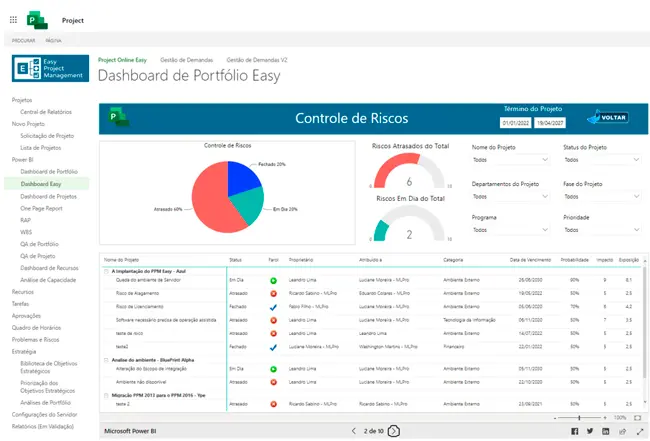
Task: Open the Departamentos do Projeto dropdown
Action: 511,196
